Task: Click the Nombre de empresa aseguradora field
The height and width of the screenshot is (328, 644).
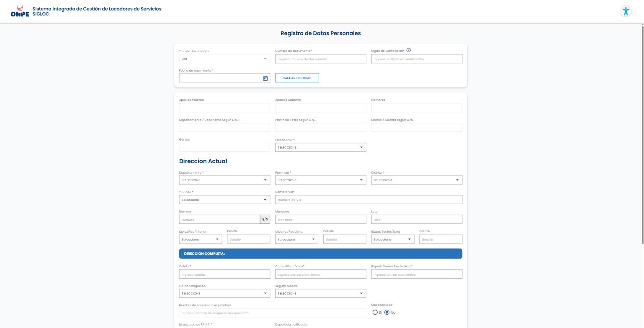Action: click(x=273, y=313)
